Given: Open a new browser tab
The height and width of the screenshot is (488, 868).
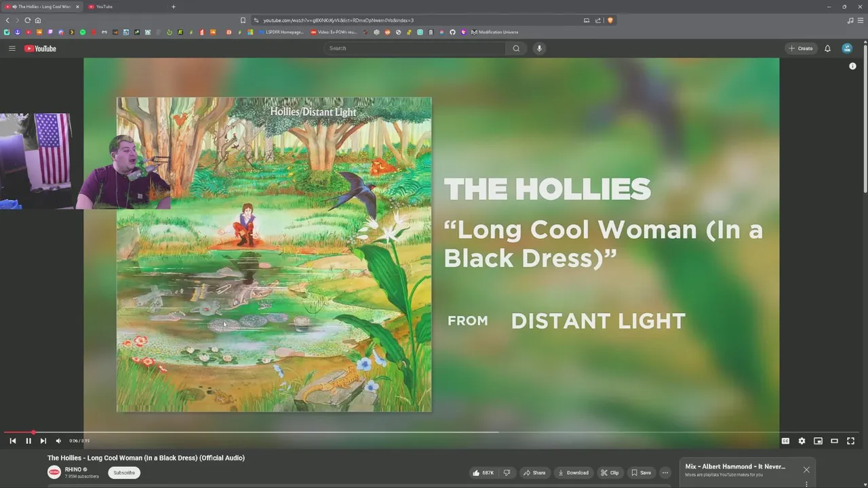Looking at the screenshot, I should tap(173, 6).
